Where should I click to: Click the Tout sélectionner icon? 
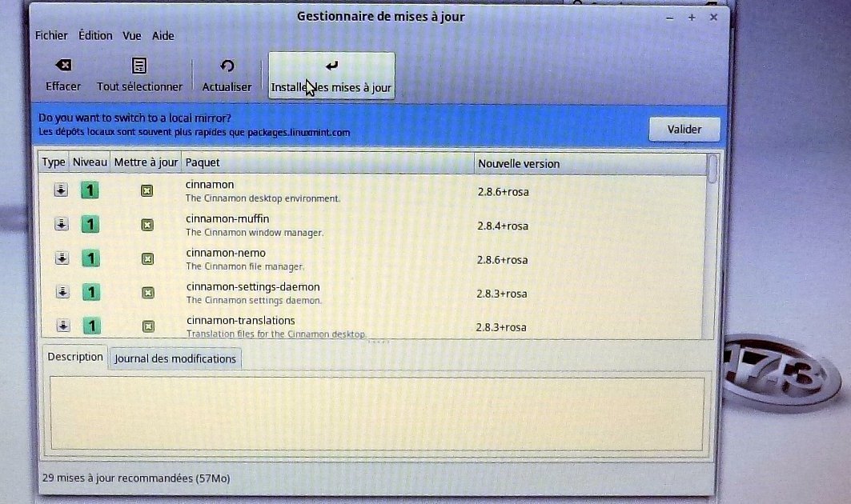tap(139, 66)
